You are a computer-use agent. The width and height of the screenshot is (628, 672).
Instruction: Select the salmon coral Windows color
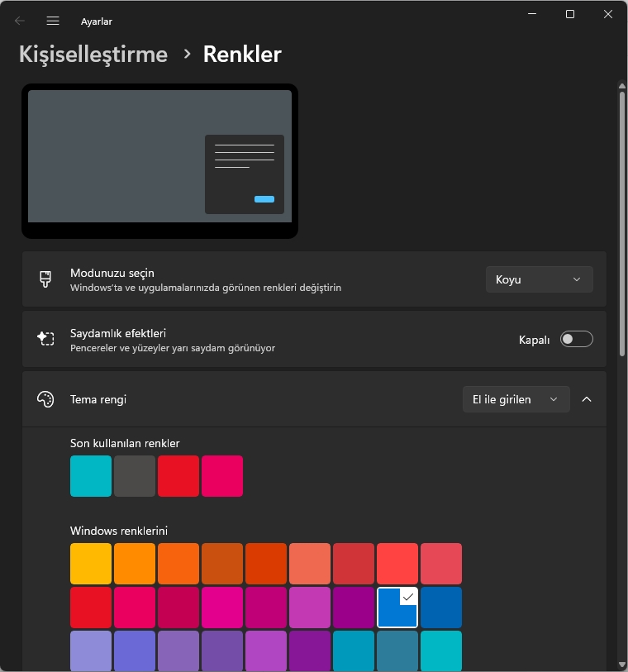coord(310,564)
